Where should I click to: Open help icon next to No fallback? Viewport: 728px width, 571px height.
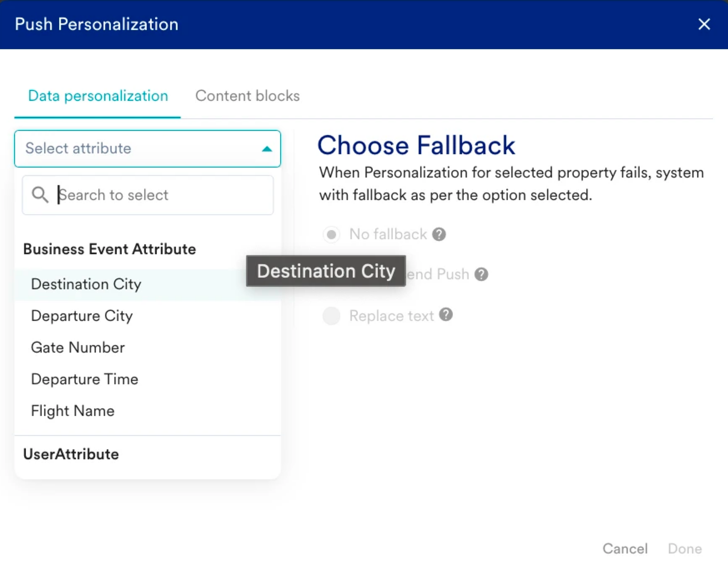(439, 234)
